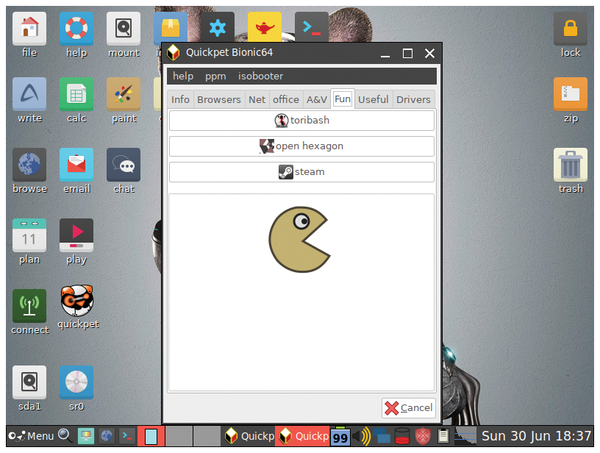The width and height of the screenshot is (600, 453).
Task: Open the chat desktop icon
Action: pos(123,165)
